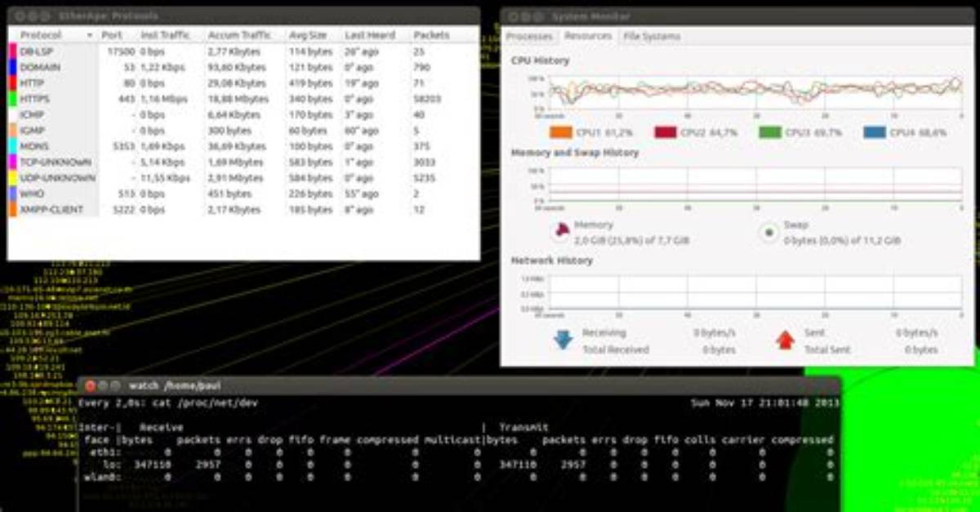This screenshot has height=512, width=980.
Task: Select the Resources tab
Action: click(x=588, y=36)
